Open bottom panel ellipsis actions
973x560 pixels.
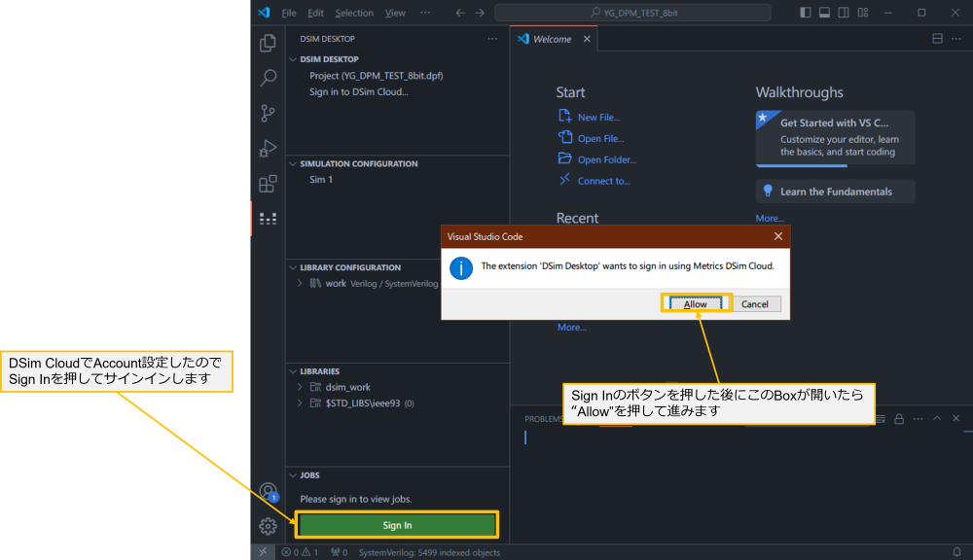click(918, 419)
